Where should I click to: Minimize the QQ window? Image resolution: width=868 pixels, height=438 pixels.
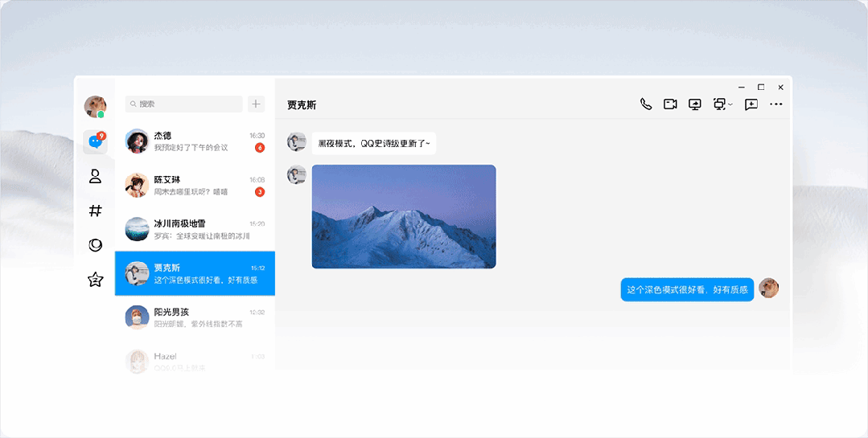pyautogui.click(x=742, y=88)
